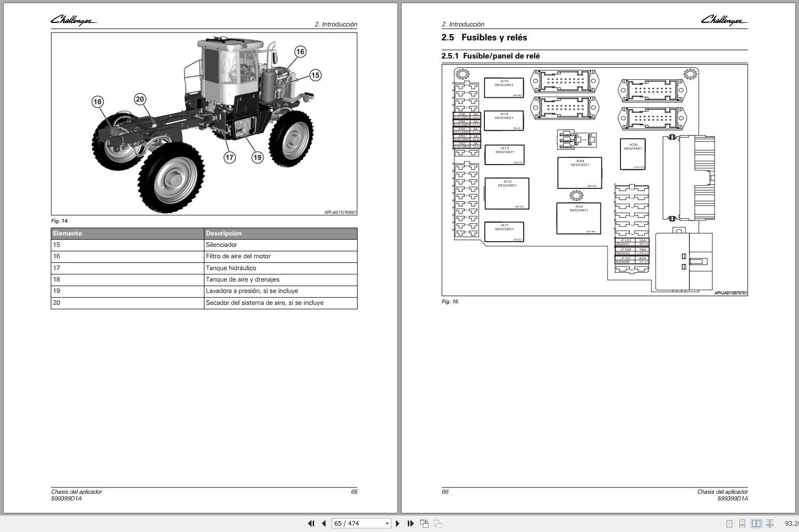Click the 'Fig. 15.' caption
The width and height of the screenshot is (799, 532).
450,302
